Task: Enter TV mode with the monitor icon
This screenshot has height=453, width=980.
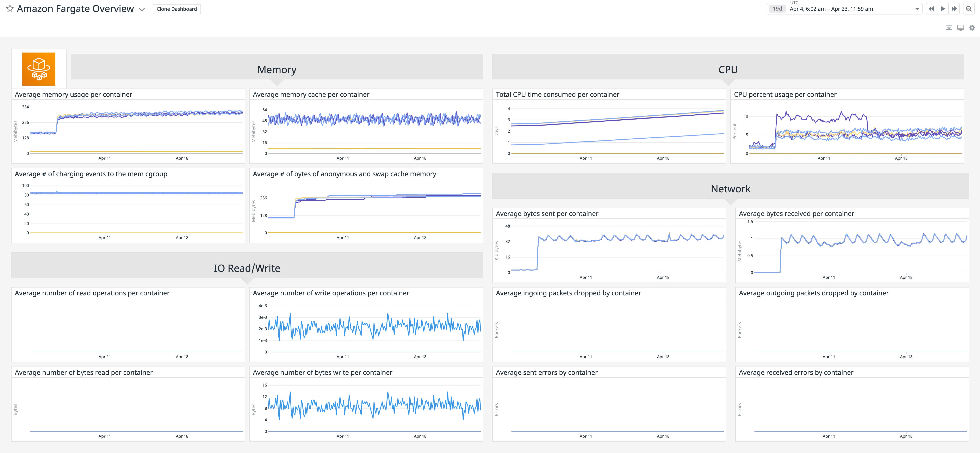Action: [960, 28]
